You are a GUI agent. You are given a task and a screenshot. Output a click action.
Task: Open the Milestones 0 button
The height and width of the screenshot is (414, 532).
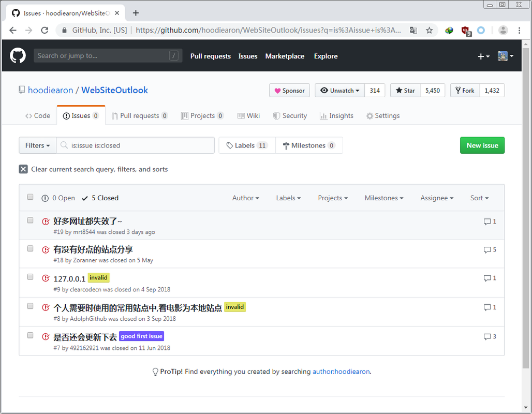click(309, 145)
